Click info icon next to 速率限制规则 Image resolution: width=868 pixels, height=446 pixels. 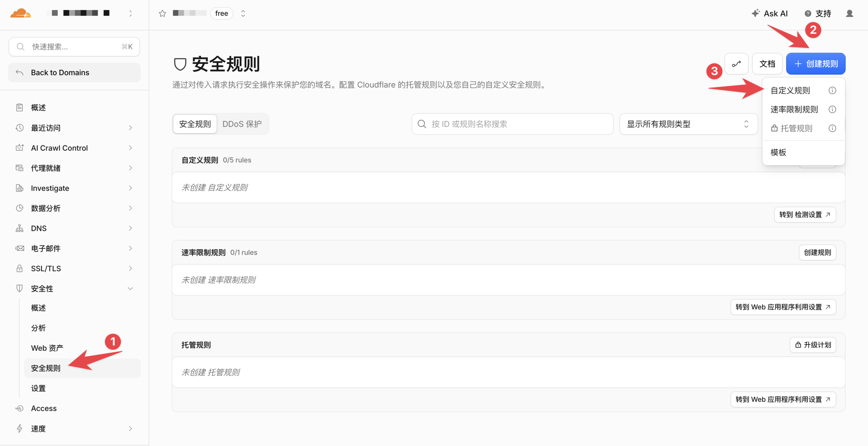pos(832,109)
